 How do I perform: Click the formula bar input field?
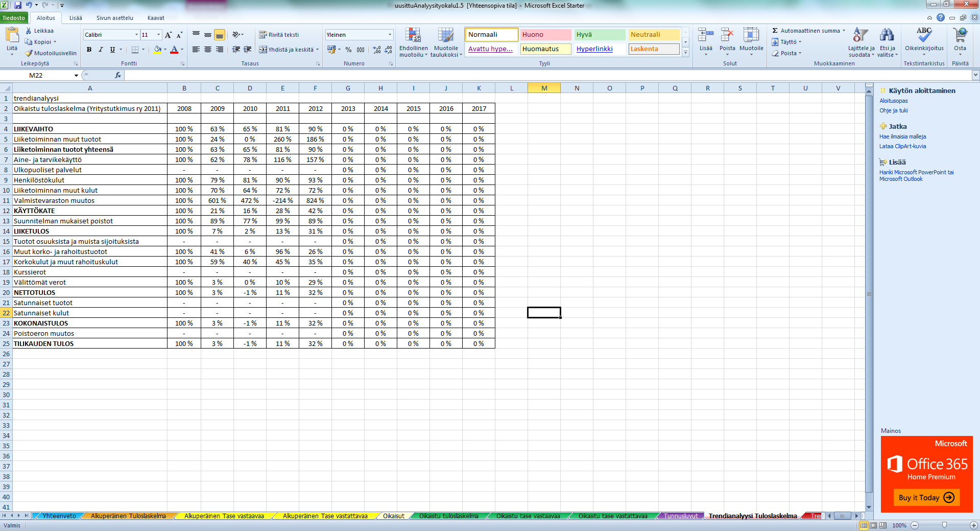pos(548,75)
